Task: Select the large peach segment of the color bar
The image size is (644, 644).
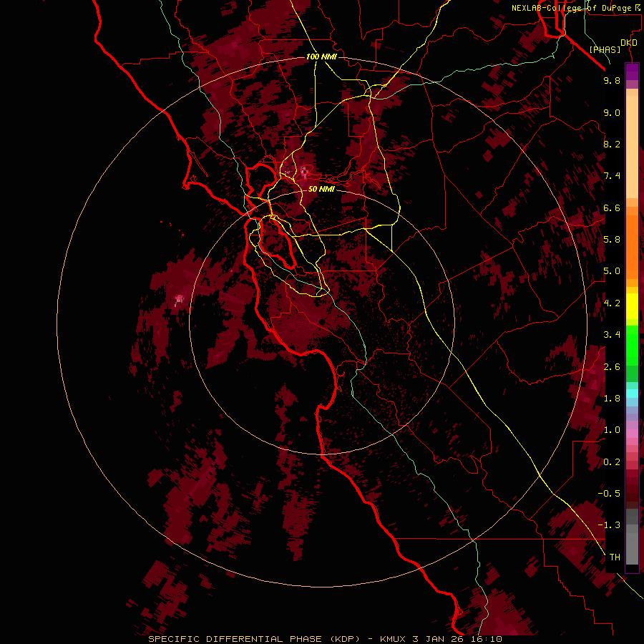Action: click(x=632, y=147)
